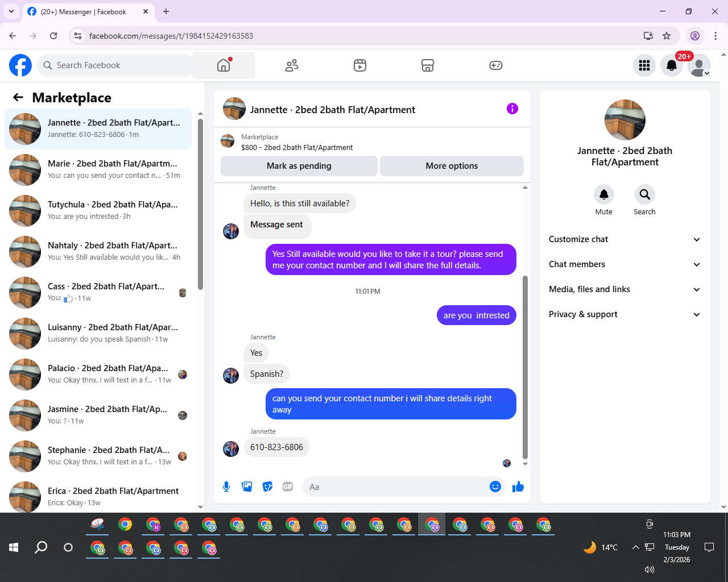The height and width of the screenshot is (582, 728).
Task: Open the notifications bell with 20+ badge
Action: (672, 65)
